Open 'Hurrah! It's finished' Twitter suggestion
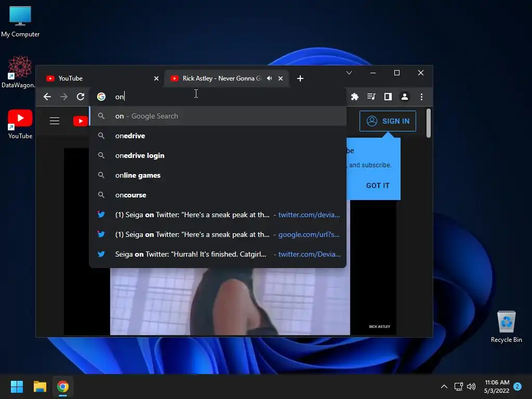Image resolution: width=532 pixels, height=399 pixels. pos(218,254)
